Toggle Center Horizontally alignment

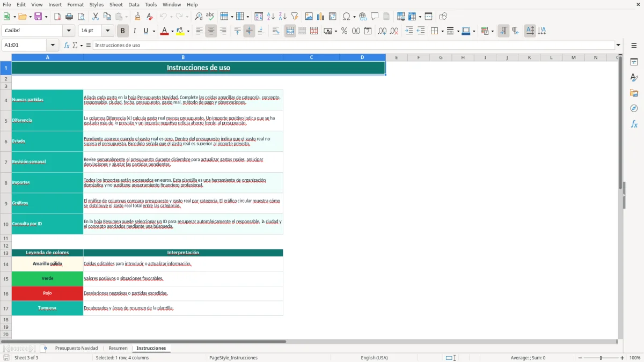tap(211, 31)
